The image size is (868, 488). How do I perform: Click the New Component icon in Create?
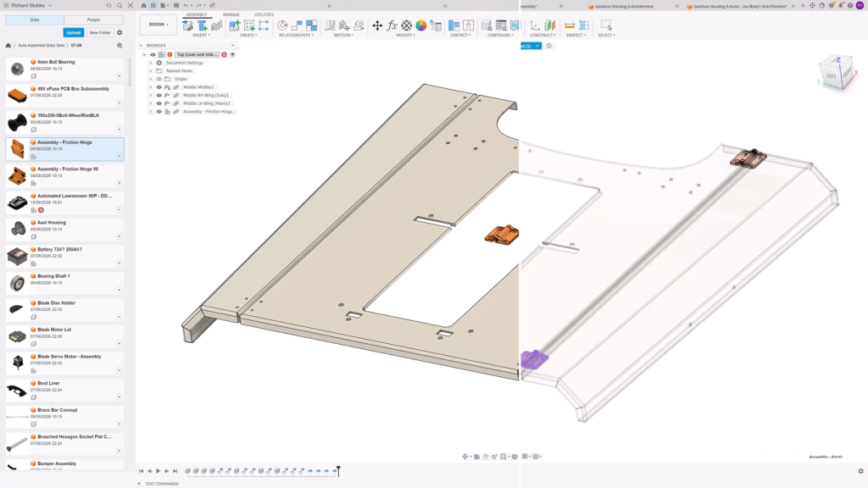tap(235, 25)
